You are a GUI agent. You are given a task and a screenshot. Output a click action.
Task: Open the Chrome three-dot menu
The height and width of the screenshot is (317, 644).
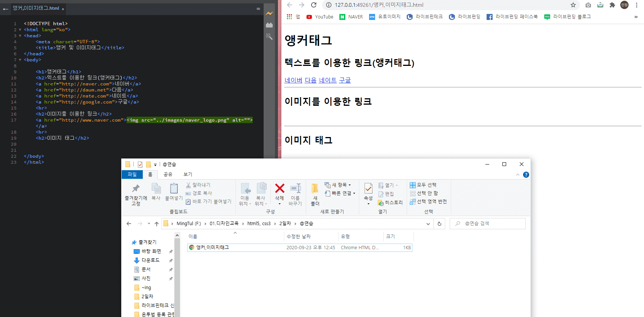pyautogui.click(x=636, y=5)
